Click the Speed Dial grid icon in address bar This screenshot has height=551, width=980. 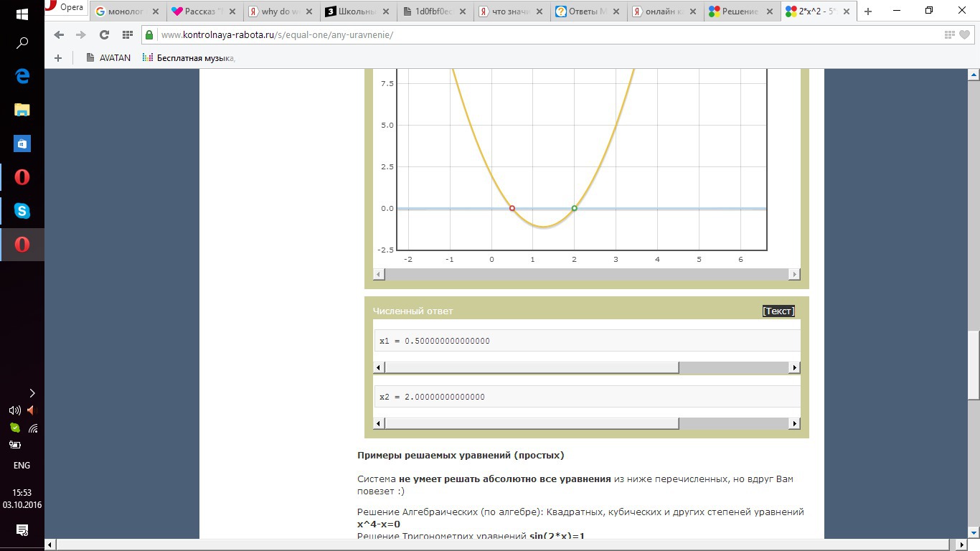click(x=949, y=34)
